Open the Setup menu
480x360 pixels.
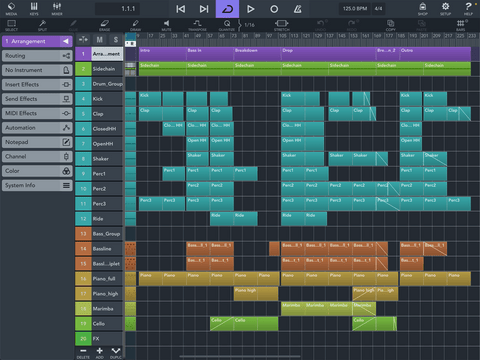(x=445, y=9)
